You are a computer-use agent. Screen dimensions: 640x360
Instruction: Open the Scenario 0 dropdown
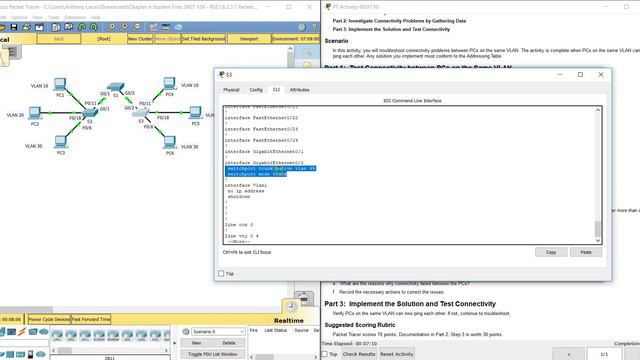[x=218, y=331]
